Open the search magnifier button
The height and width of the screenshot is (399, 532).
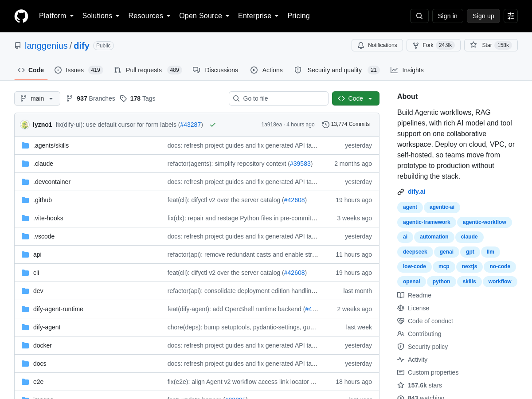(x=419, y=16)
